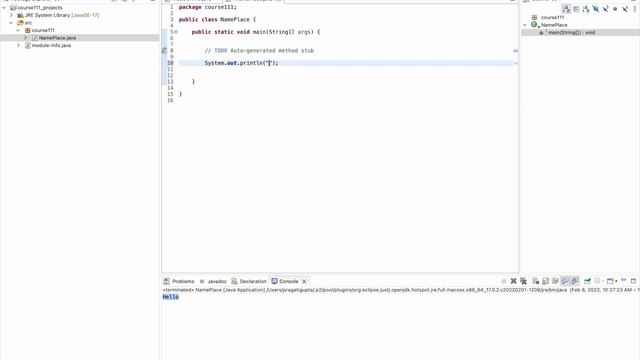The image size is (640, 360).
Task: Place cursor in System.out.println line
Action: (x=241, y=63)
